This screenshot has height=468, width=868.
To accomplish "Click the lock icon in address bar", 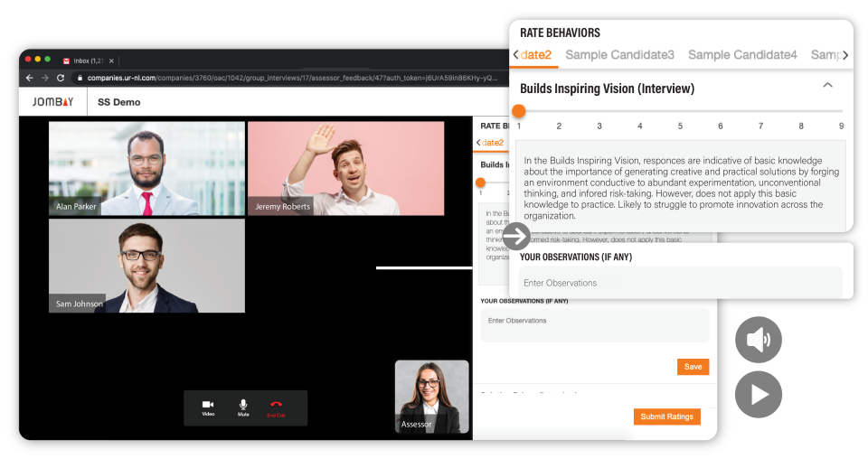I will (80, 78).
